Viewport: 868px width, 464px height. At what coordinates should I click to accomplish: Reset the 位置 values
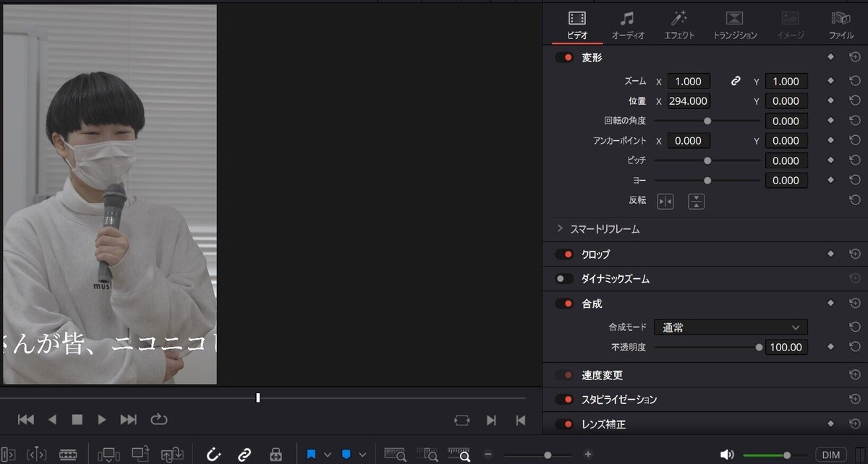[855, 101]
